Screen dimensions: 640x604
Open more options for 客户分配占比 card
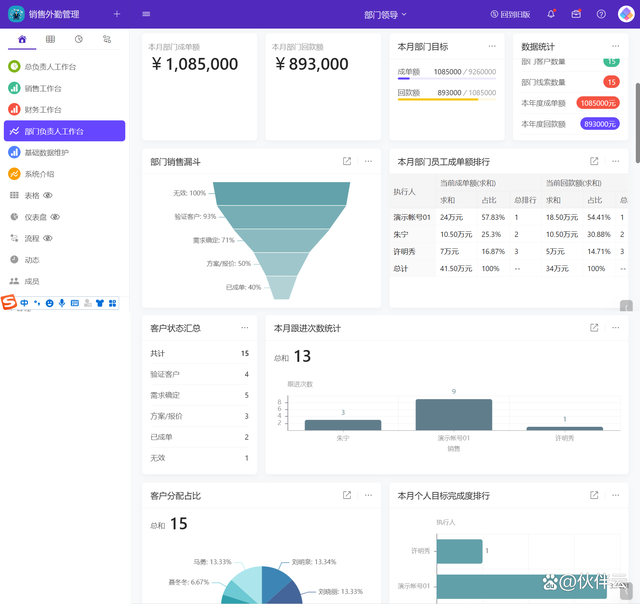coord(368,495)
